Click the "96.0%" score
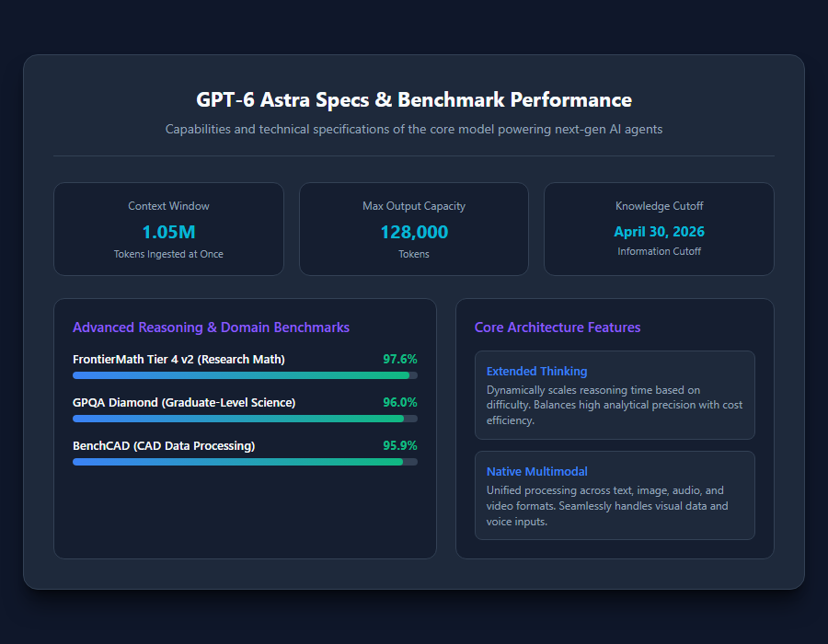Viewport: 828px width, 644px height. (400, 402)
